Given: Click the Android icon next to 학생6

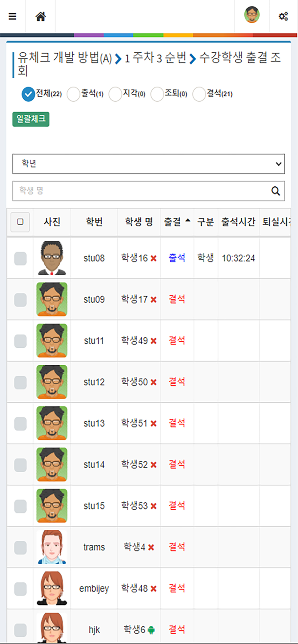Looking at the screenshot, I should click(x=151, y=629).
